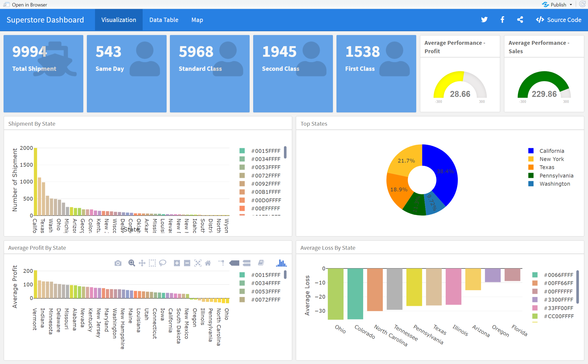Toggle #0066FFFF in Average Loss legend
The height and width of the screenshot is (364, 588).
tap(553, 275)
